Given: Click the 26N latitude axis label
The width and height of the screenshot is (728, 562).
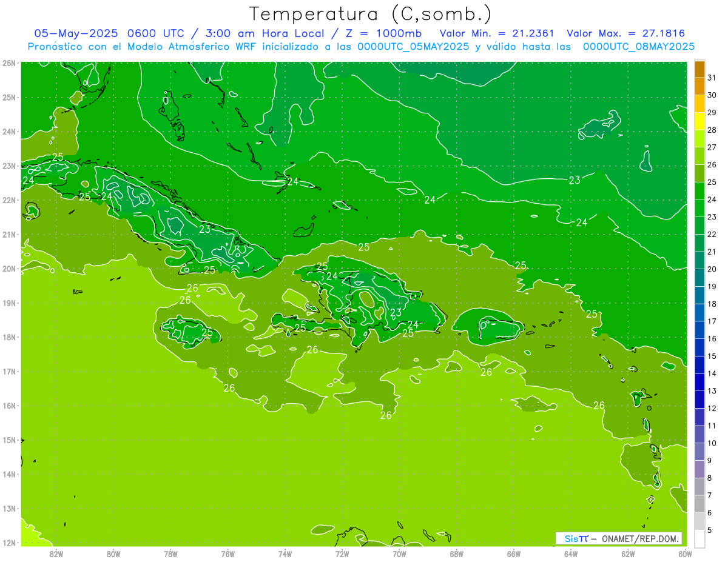Looking at the screenshot, I should [9, 63].
